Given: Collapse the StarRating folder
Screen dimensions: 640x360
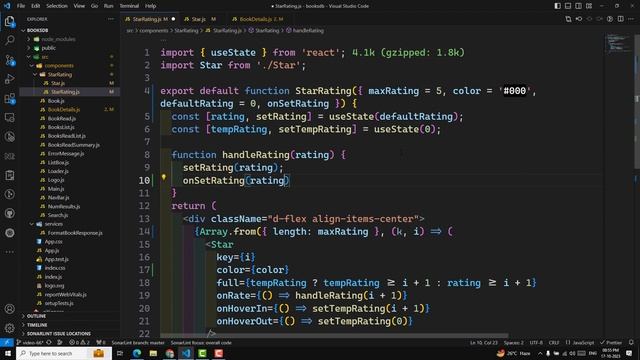Looking at the screenshot, I should click(60, 75).
